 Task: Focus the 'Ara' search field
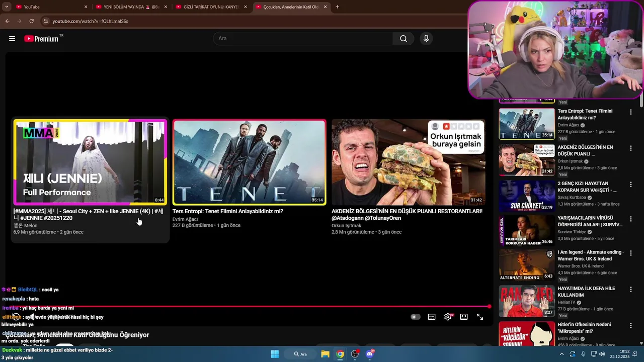pyautogui.click(x=303, y=39)
